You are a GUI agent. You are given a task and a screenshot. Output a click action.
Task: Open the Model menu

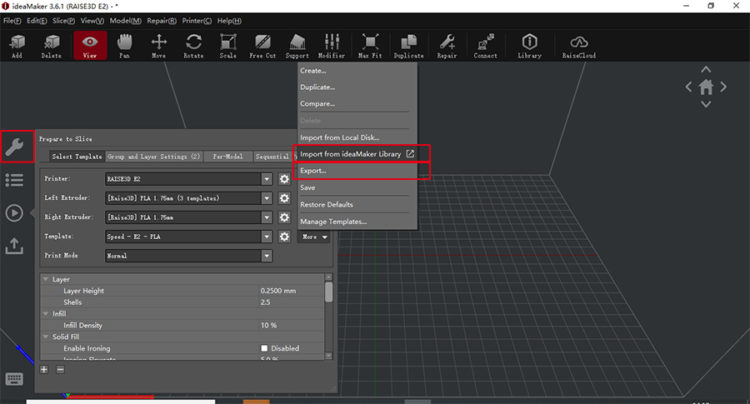point(125,21)
